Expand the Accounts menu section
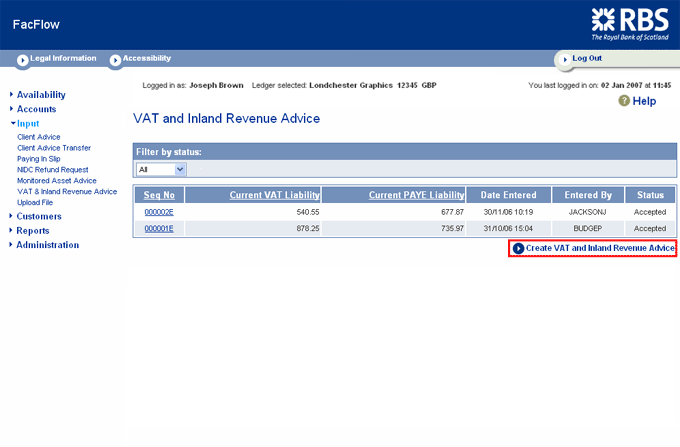The height and width of the screenshot is (447, 680). pyautogui.click(x=36, y=109)
